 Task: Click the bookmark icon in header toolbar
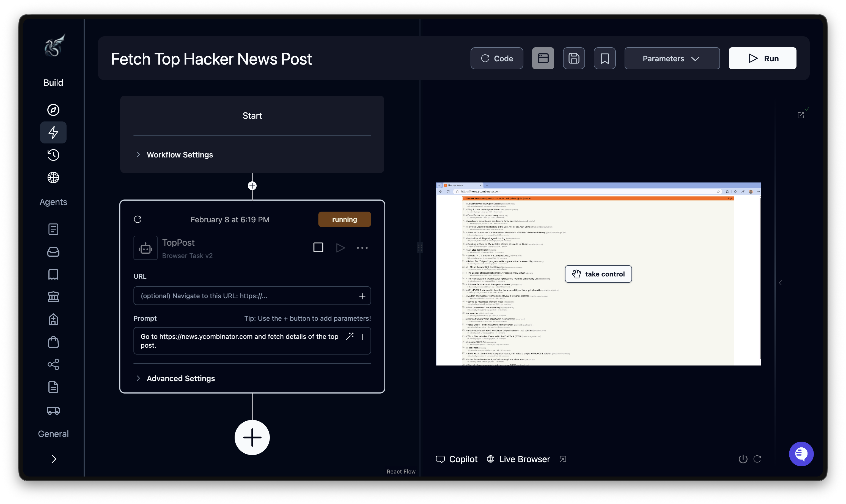click(604, 59)
